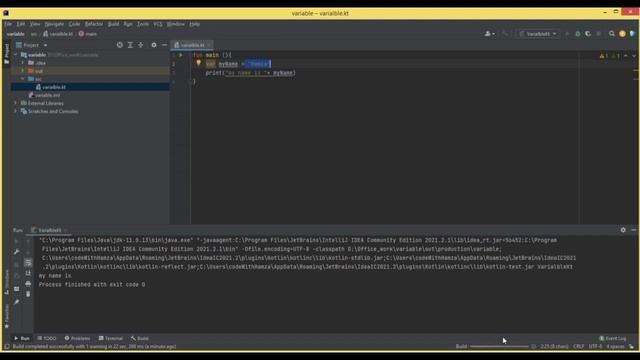Open the Build menu
The height and width of the screenshot is (360, 640).
[113, 24]
